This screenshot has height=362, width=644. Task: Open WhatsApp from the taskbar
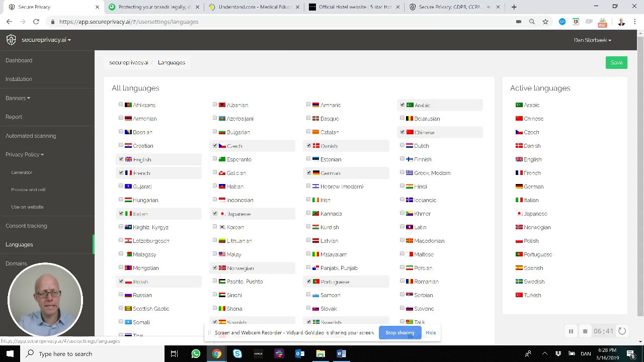[196, 354]
